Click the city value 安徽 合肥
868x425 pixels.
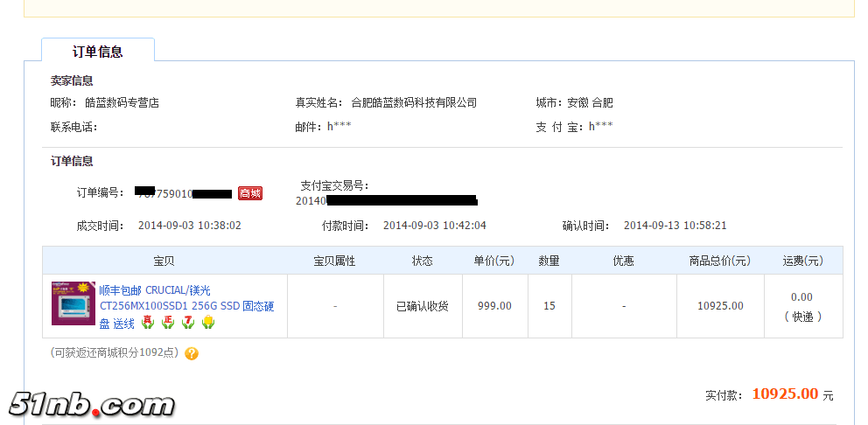[590, 103]
